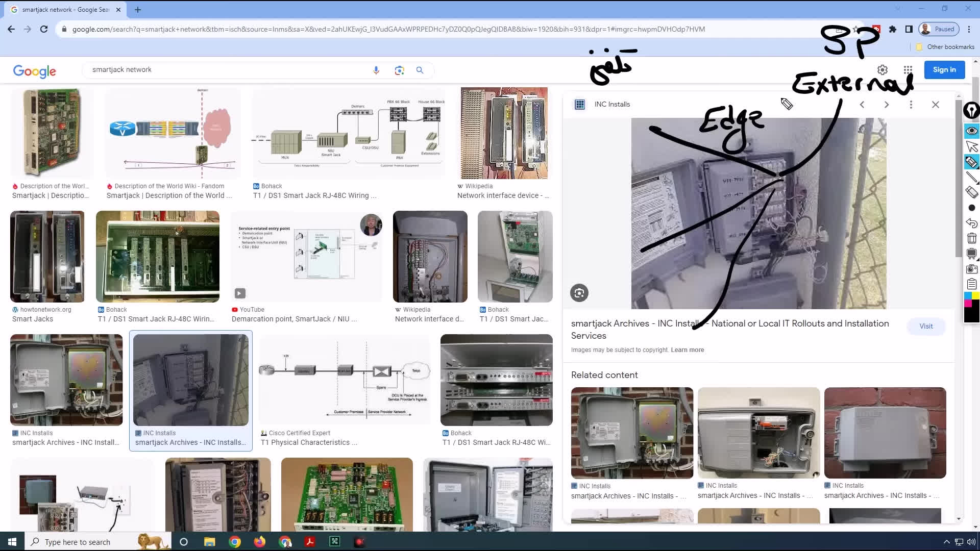This screenshot has width=980, height=551.
Task: Open the Google apps grid
Action: tap(908, 70)
